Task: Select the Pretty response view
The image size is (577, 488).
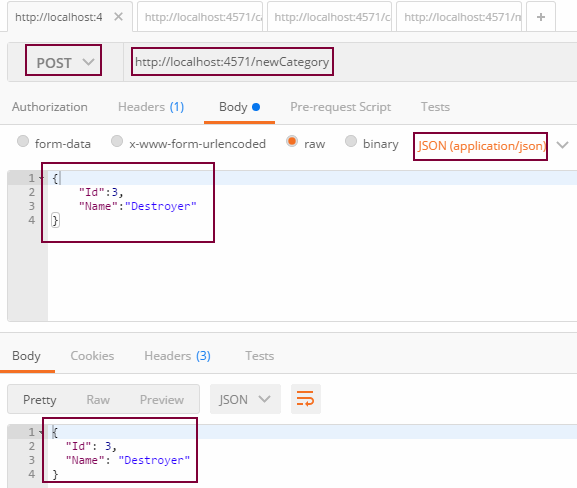Action: click(x=40, y=400)
